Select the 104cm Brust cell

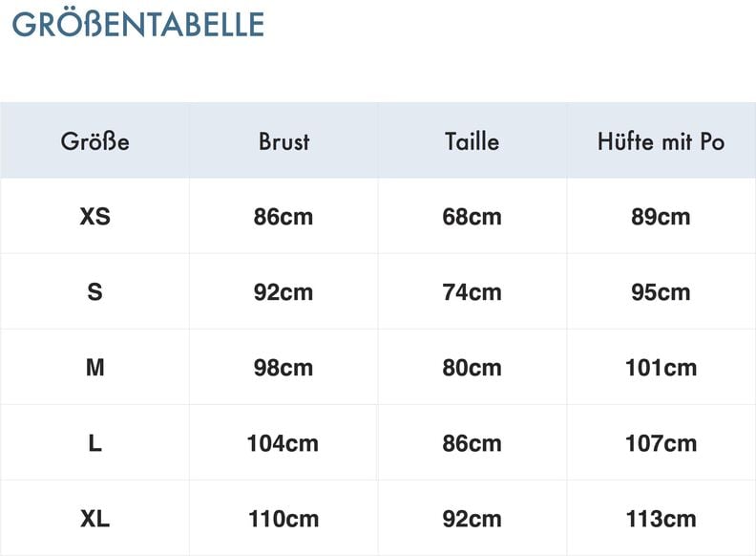[x=283, y=443]
